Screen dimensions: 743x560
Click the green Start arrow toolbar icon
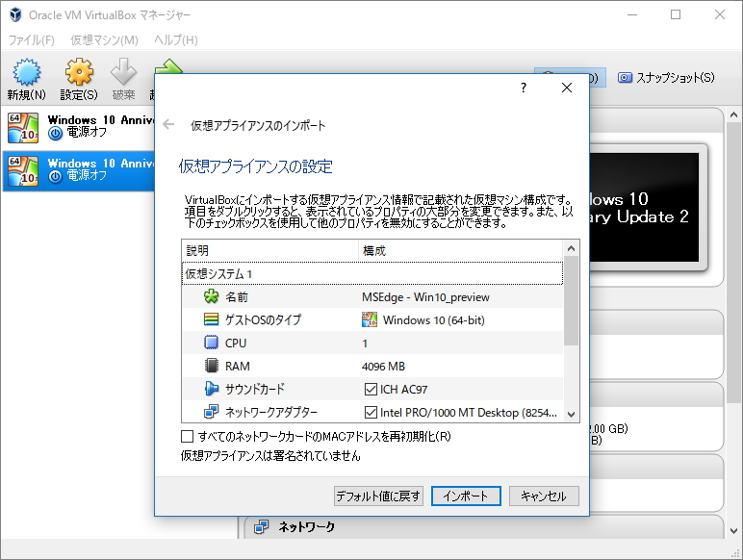point(168,66)
